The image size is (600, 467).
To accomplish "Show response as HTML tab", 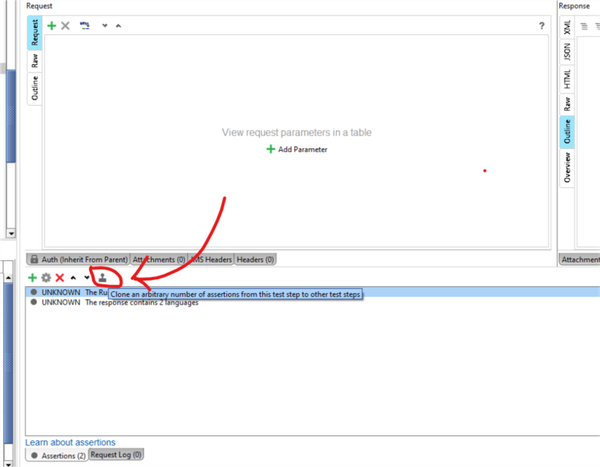I will click(567, 79).
